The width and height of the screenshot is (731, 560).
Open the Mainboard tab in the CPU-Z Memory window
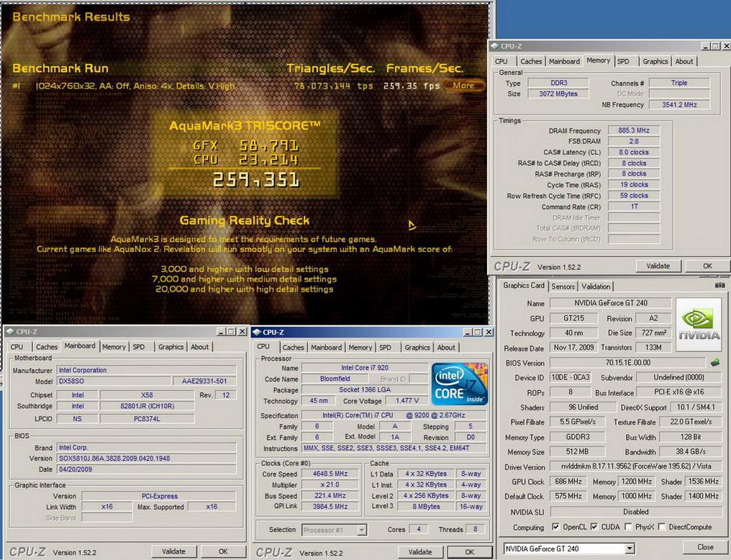pos(564,61)
